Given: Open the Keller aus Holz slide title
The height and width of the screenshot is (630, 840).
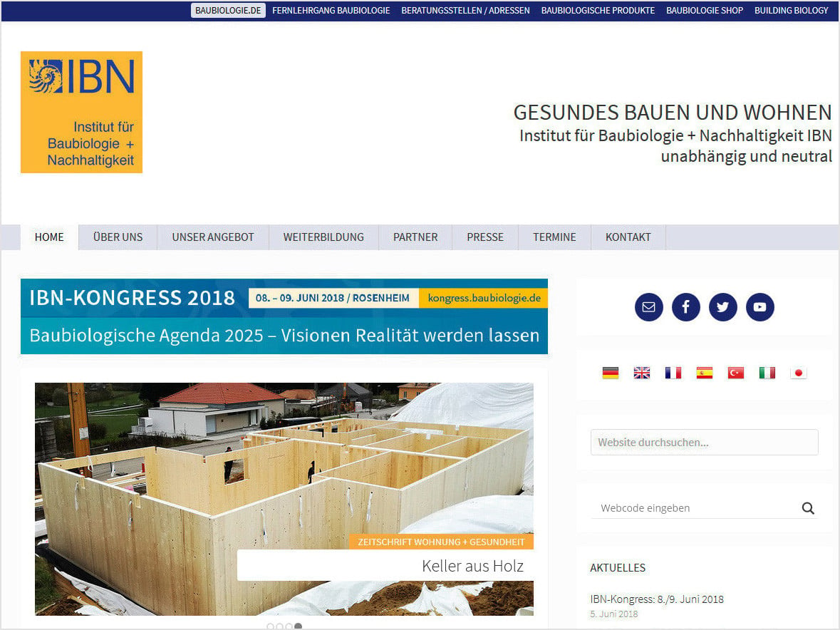Looking at the screenshot, I should click(472, 566).
